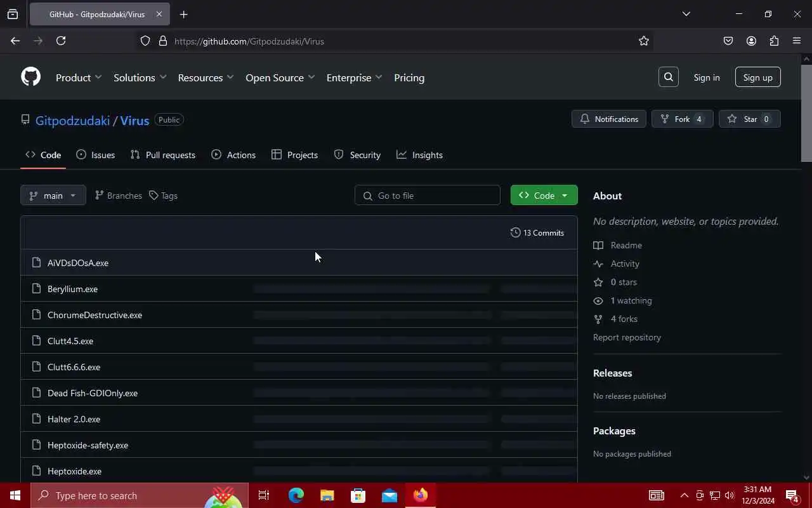Open Microsoft Store from the taskbar
Screen dimensions: 812x508
[358, 495]
